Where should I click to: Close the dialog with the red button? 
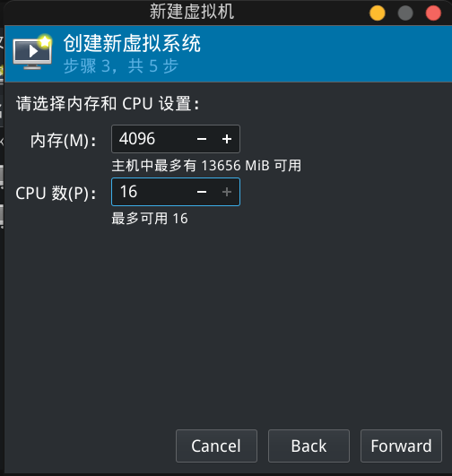(x=433, y=13)
